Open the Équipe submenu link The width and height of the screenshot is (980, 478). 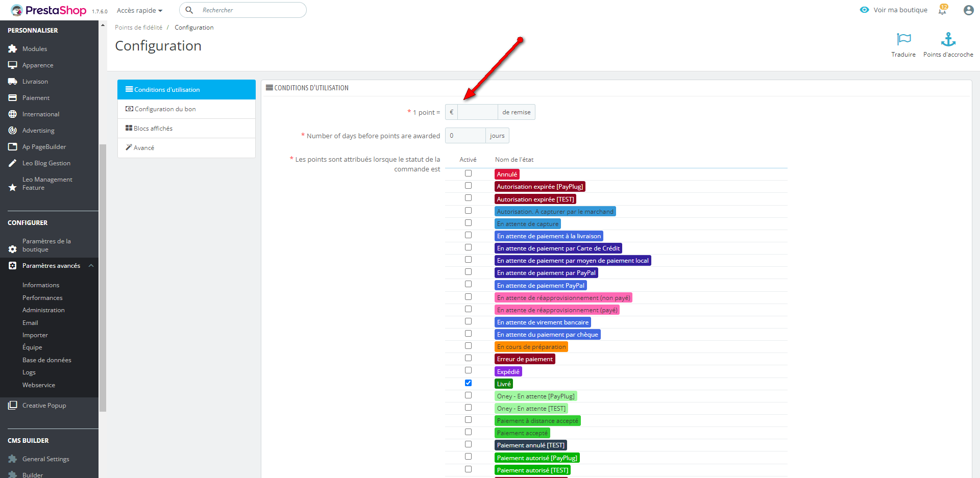coord(32,347)
